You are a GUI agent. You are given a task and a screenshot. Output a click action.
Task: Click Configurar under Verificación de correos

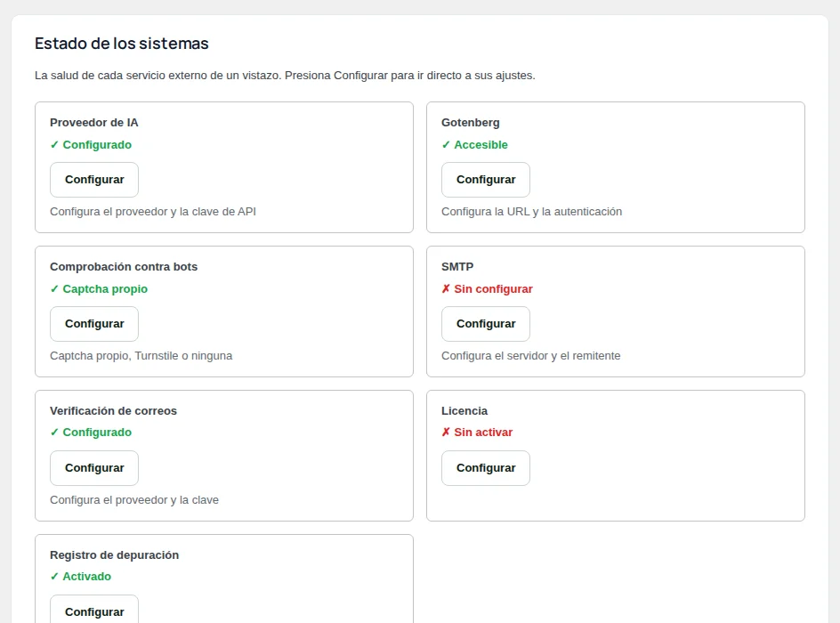[94, 467]
